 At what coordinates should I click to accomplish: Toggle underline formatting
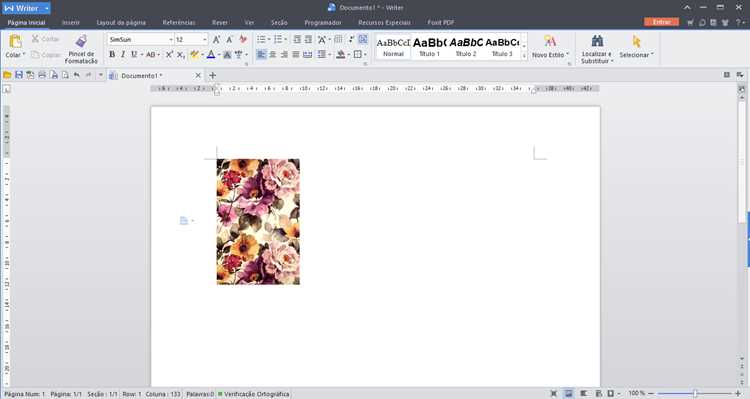[x=134, y=55]
